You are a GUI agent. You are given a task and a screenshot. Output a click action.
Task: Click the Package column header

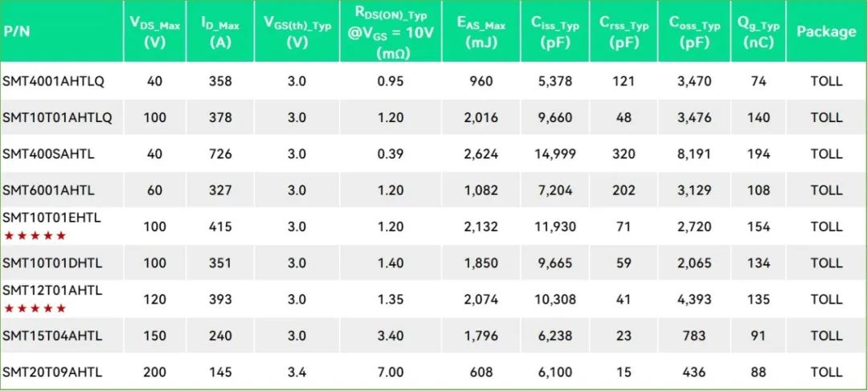[x=825, y=32]
